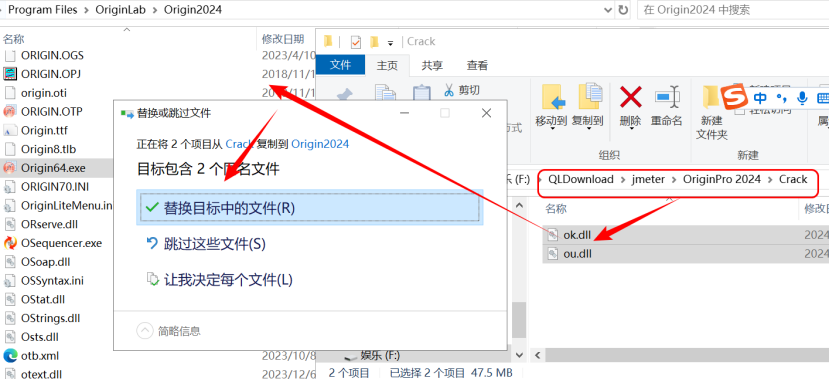This screenshot has width=830, height=379.
Task: Sort by 名称 column in Origin2024 window
Action: point(14,39)
